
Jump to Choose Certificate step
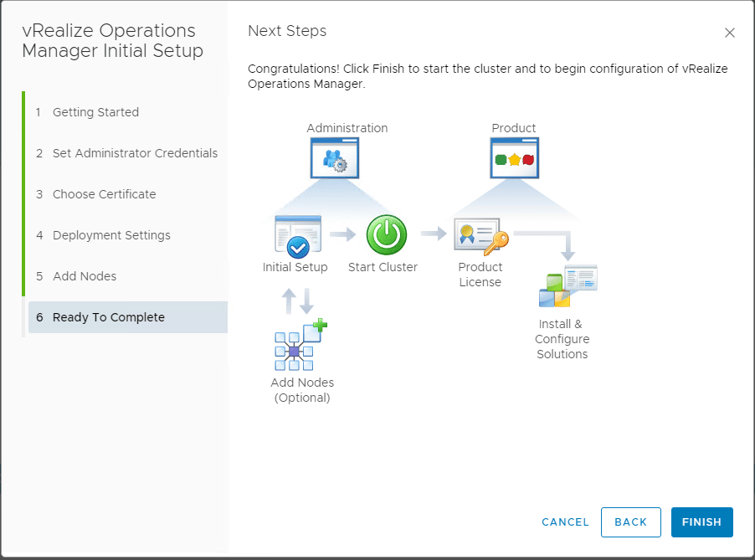(104, 194)
